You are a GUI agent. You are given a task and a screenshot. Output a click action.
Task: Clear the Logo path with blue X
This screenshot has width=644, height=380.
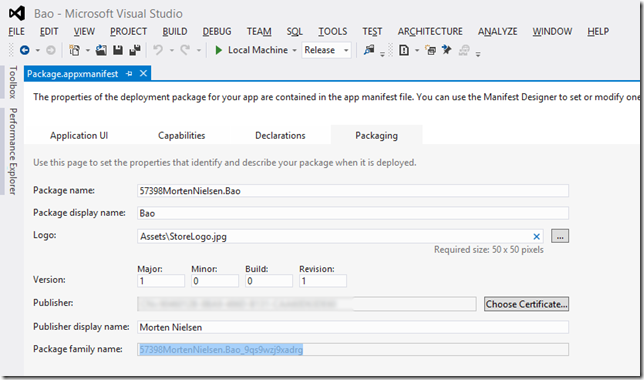click(x=536, y=237)
